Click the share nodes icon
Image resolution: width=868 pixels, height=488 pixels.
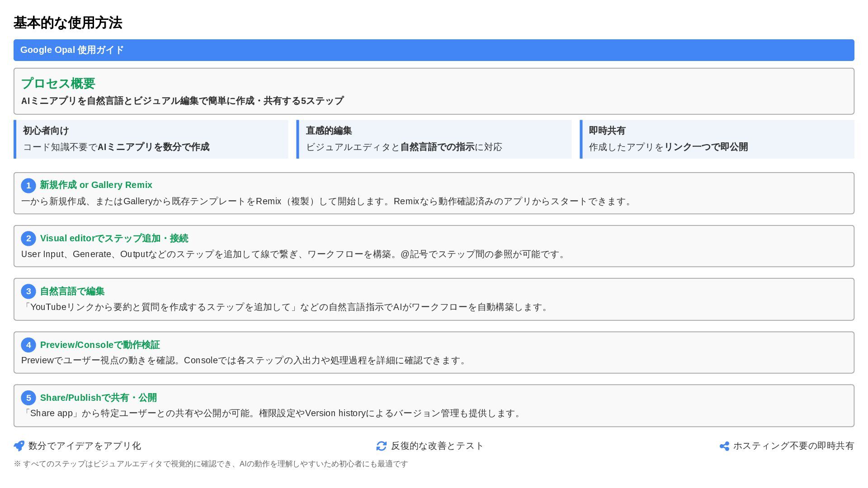[x=724, y=446]
